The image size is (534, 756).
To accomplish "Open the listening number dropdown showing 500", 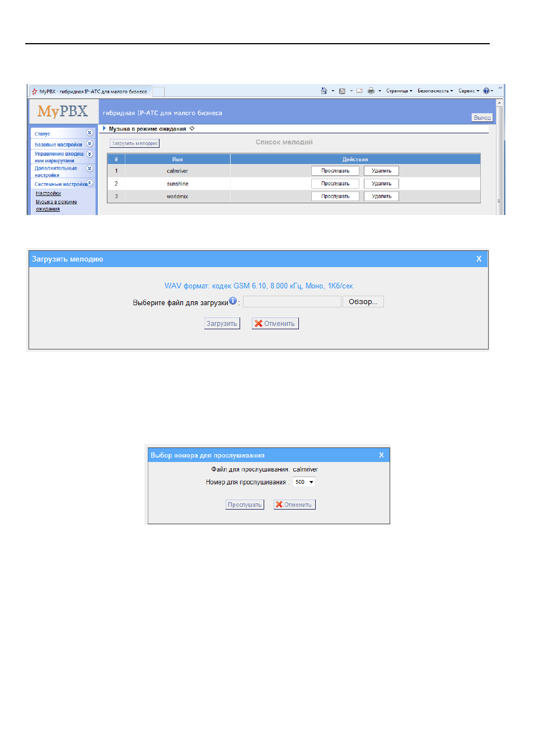I will point(305,482).
